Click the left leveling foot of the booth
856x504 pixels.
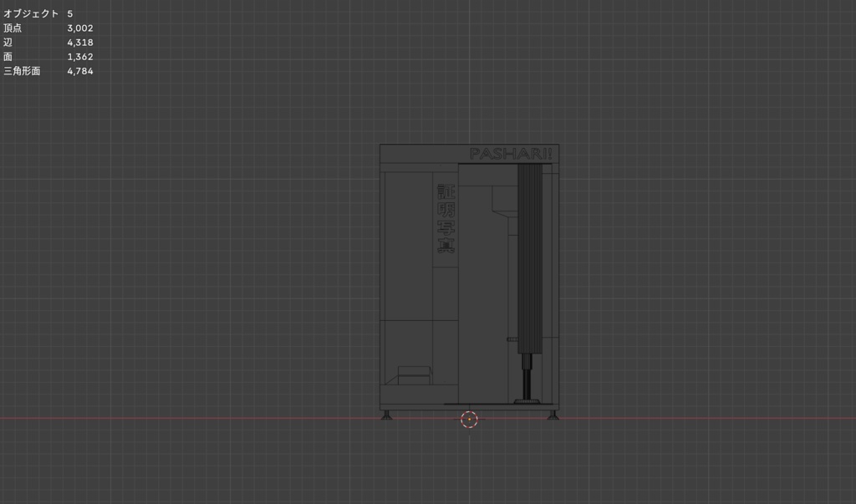(386, 415)
